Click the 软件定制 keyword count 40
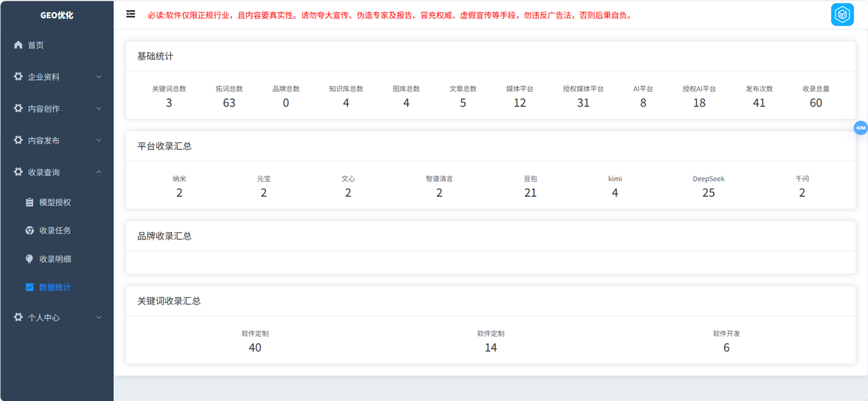 [x=255, y=347]
